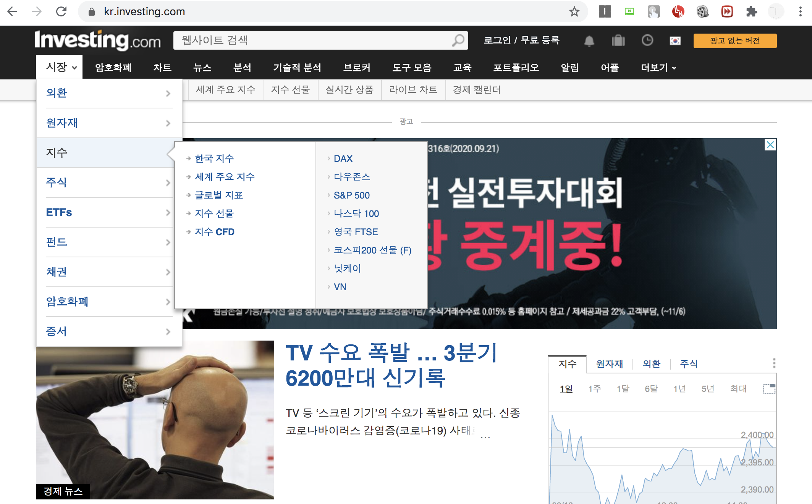The height and width of the screenshot is (504, 812).
Task: Open browser extensions puzzle icon
Action: (751, 12)
